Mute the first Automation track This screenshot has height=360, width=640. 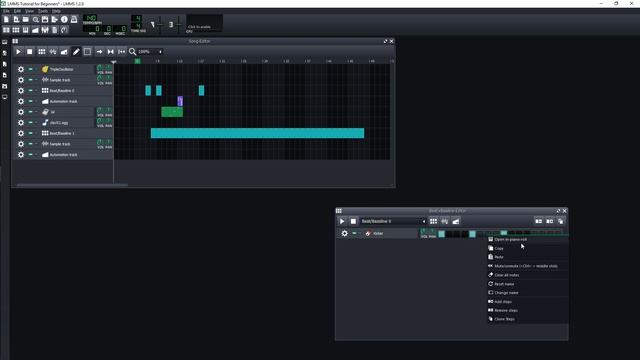(30, 101)
